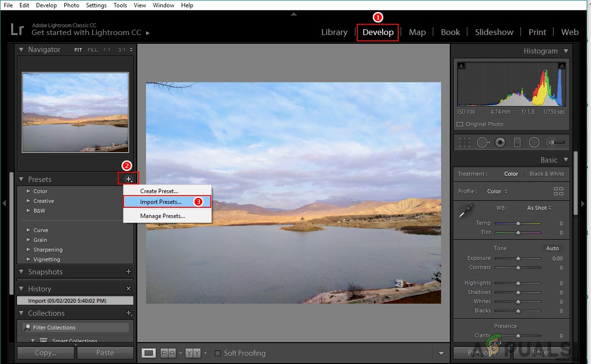Enable the Soft Proofing checkbox
The width and height of the screenshot is (591, 364).
point(218,353)
